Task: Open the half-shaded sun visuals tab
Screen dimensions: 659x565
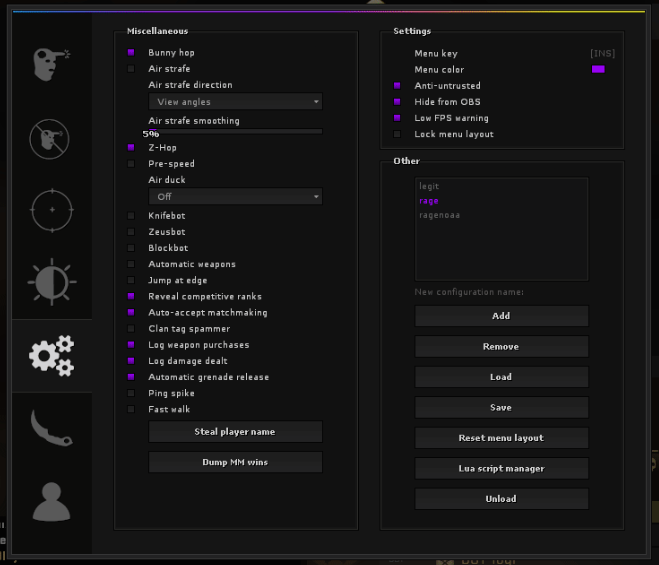Action: tap(51, 282)
